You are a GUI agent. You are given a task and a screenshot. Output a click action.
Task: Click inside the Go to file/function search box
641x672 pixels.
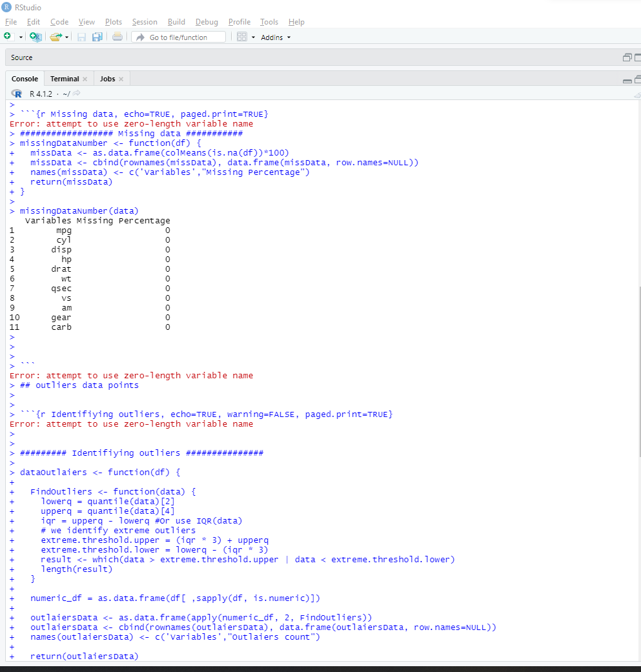(x=178, y=37)
